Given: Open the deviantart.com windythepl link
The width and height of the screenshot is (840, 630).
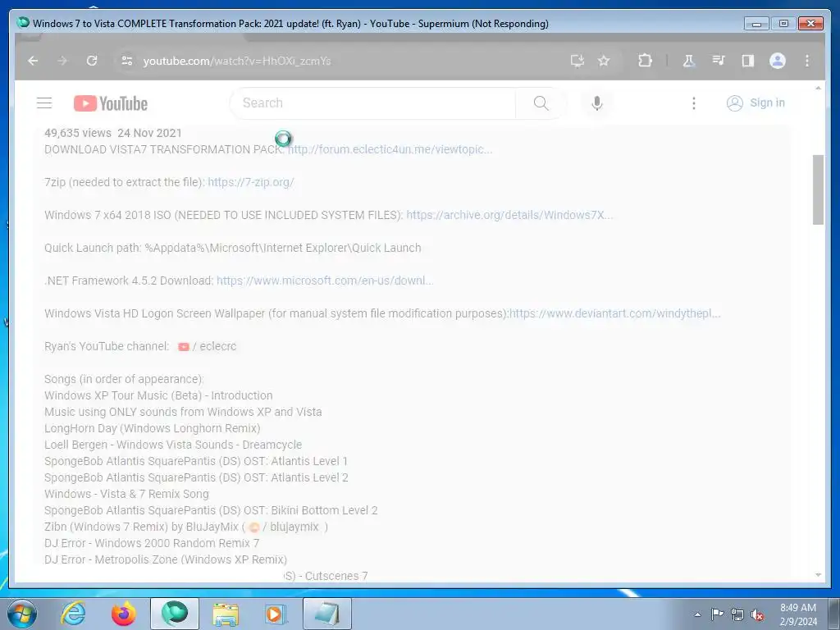Looking at the screenshot, I should 615,313.
